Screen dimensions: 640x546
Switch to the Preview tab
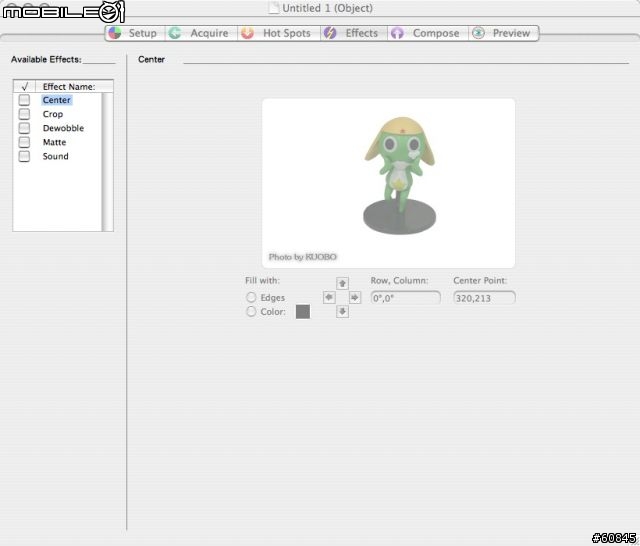[503, 33]
